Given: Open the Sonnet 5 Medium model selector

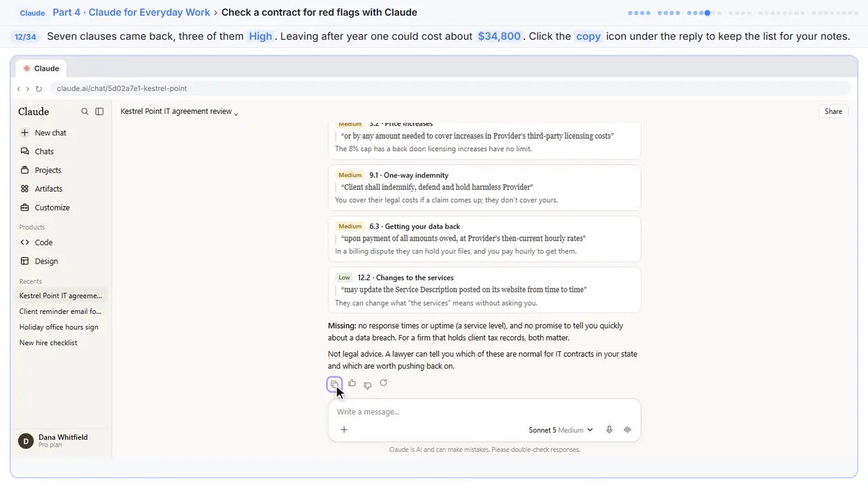Looking at the screenshot, I should [561, 430].
